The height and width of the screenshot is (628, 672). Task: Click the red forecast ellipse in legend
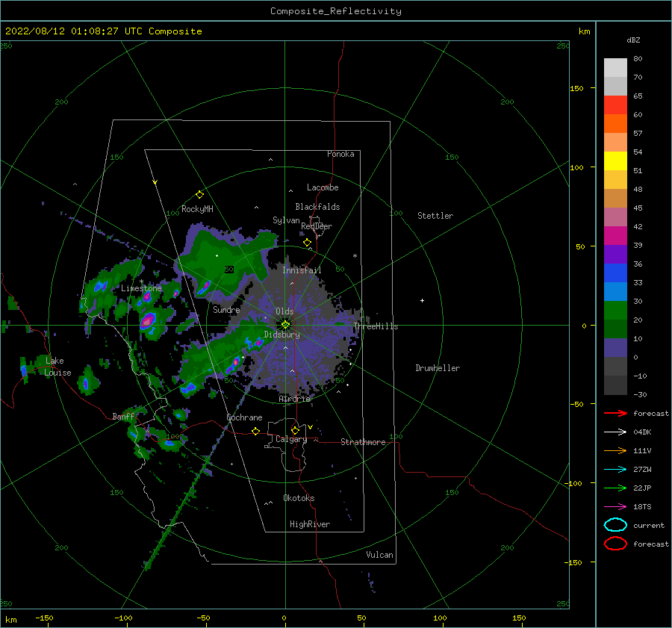[x=615, y=544]
